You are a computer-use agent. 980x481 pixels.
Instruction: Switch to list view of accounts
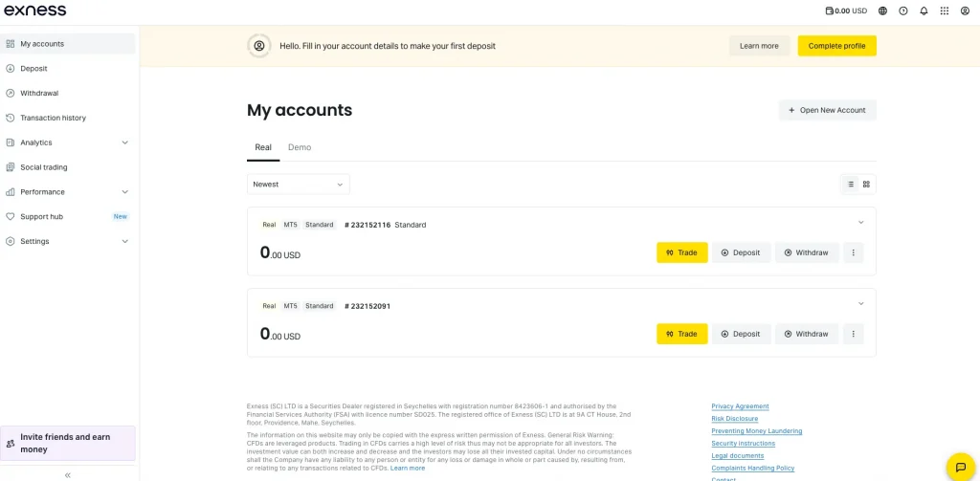pos(851,185)
